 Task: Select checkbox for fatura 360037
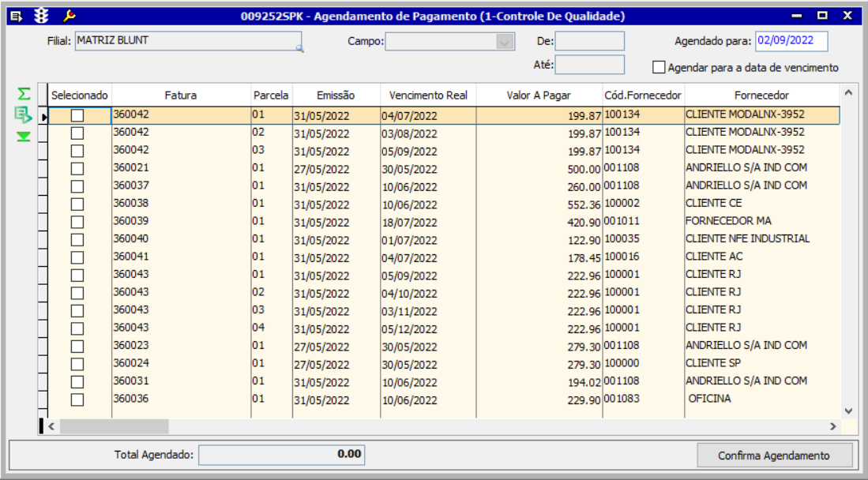(77, 186)
